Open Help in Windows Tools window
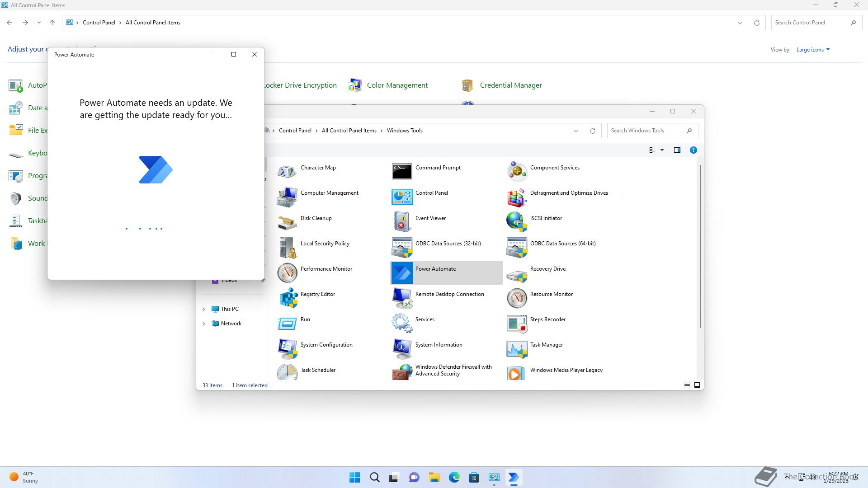The height and width of the screenshot is (488, 868). click(x=693, y=150)
